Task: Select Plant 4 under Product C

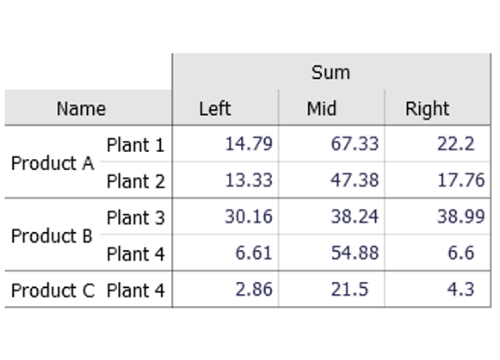Action: (x=136, y=290)
